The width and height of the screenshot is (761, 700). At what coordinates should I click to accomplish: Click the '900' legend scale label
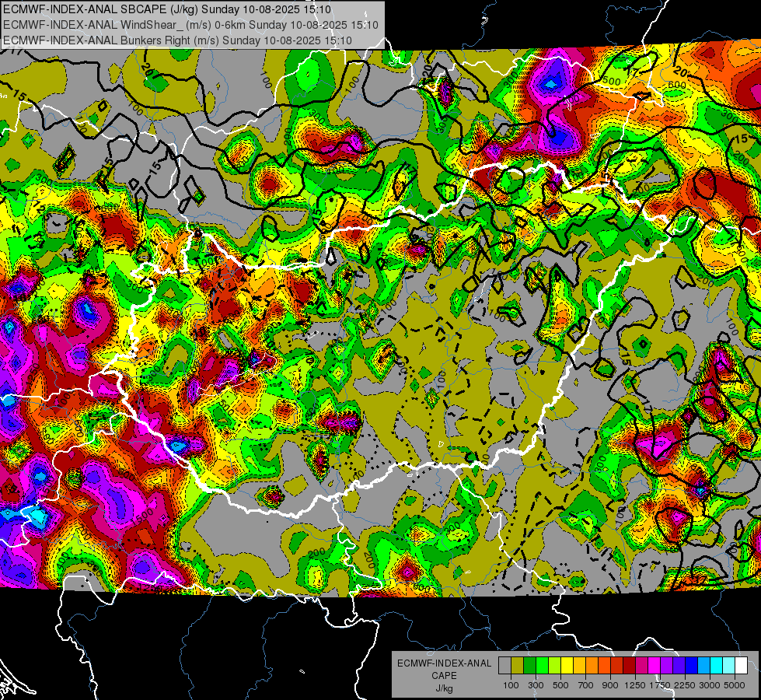(x=610, y=685)
